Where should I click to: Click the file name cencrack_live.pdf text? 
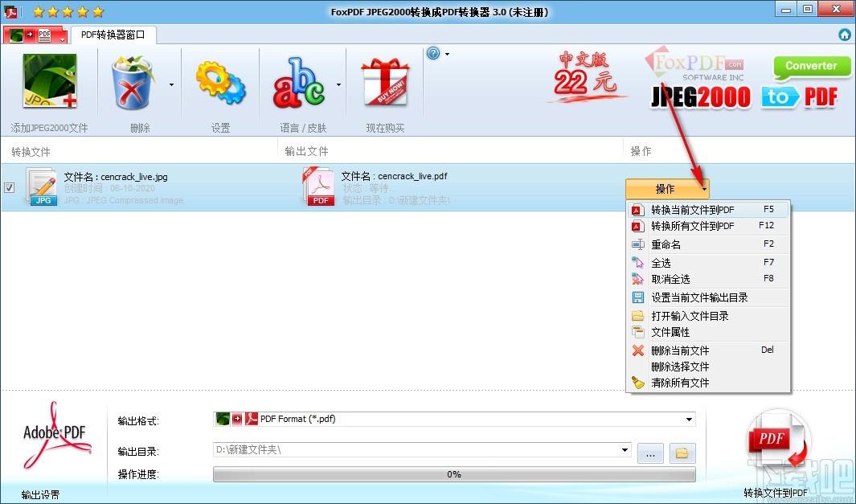coord(412,176)
